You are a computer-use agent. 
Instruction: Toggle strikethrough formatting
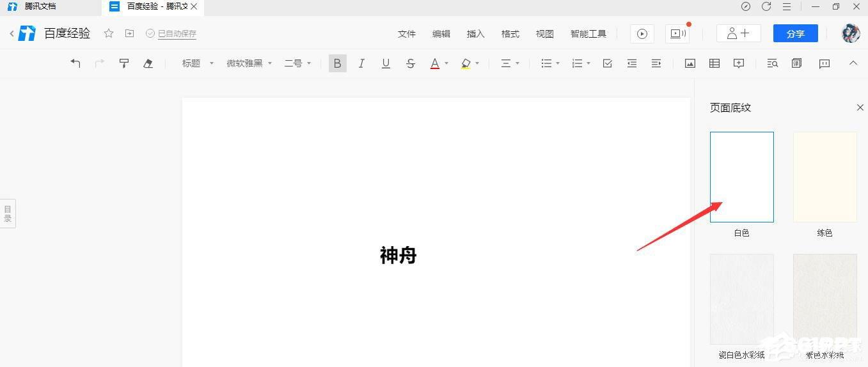(x=411, y=63)
